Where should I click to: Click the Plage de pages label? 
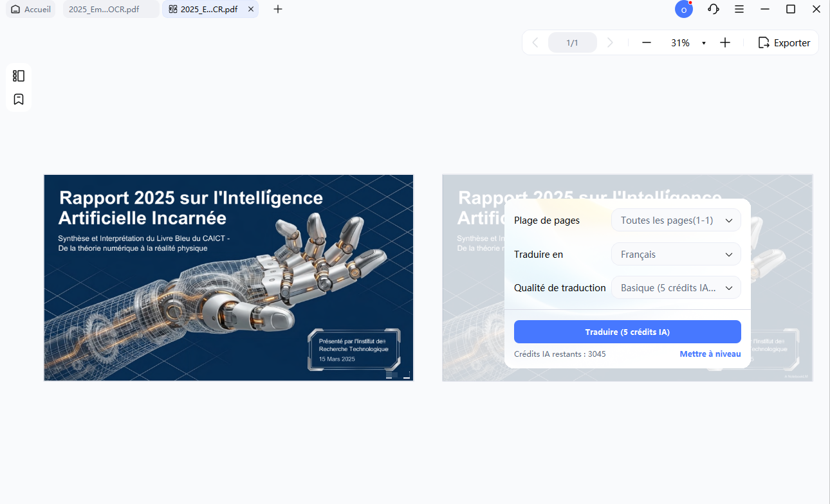click(547, 221)
